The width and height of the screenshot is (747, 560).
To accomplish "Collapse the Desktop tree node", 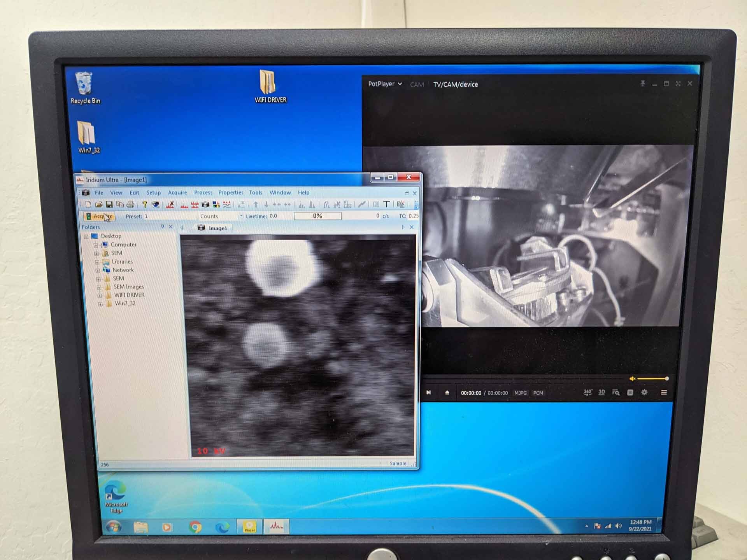I will [x=86, y=236].
